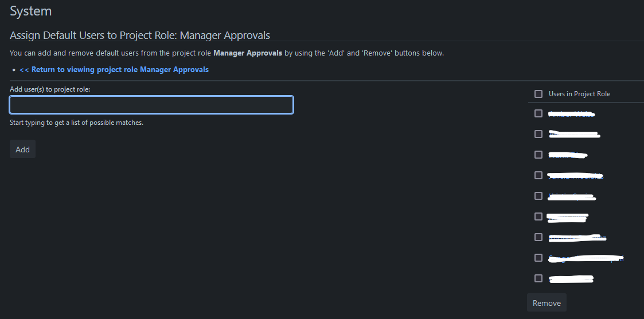Tick the third user's checkbox
The height and width of the screenshot is (319, 644).
[538, 155]
